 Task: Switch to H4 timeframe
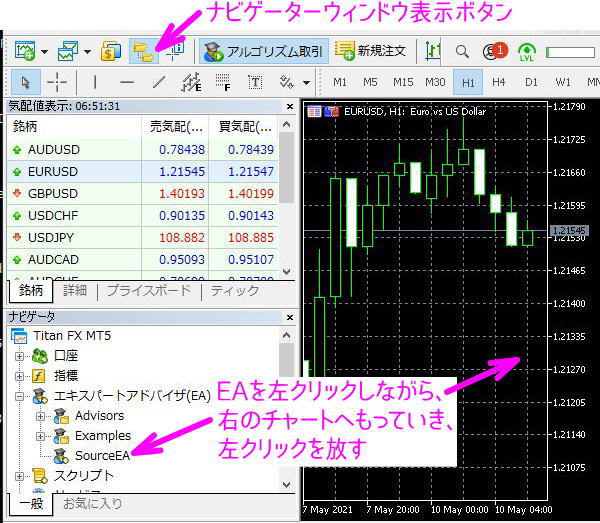coord(499,82)
